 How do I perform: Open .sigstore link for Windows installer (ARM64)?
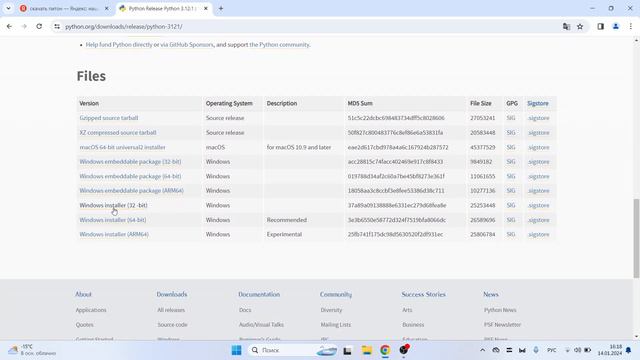pyautogui.click(x=538, y=234)
